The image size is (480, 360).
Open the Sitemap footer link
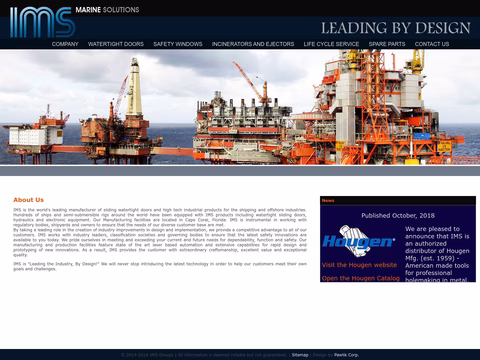[x=300, y=355]
